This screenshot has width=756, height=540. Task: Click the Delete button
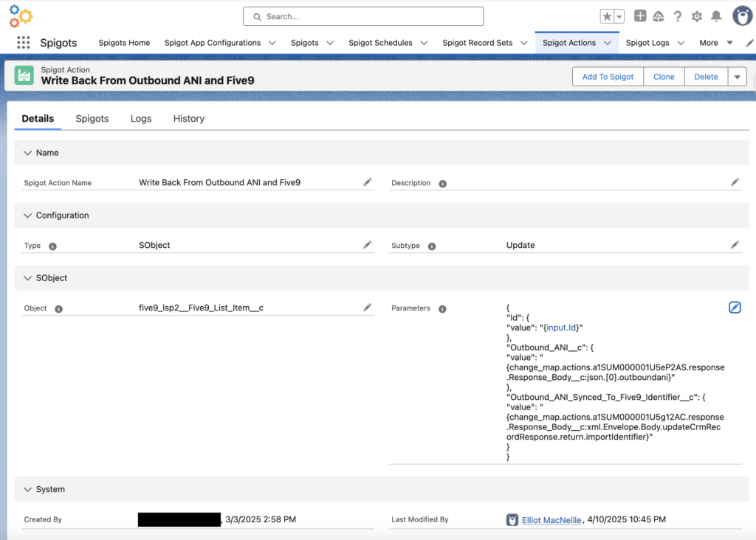pos(706,77)
